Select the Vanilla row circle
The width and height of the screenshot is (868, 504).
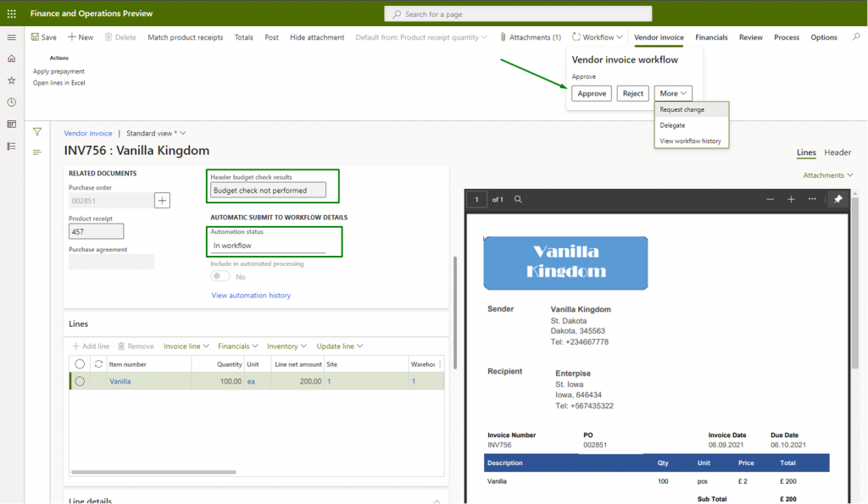click(80, 381)
